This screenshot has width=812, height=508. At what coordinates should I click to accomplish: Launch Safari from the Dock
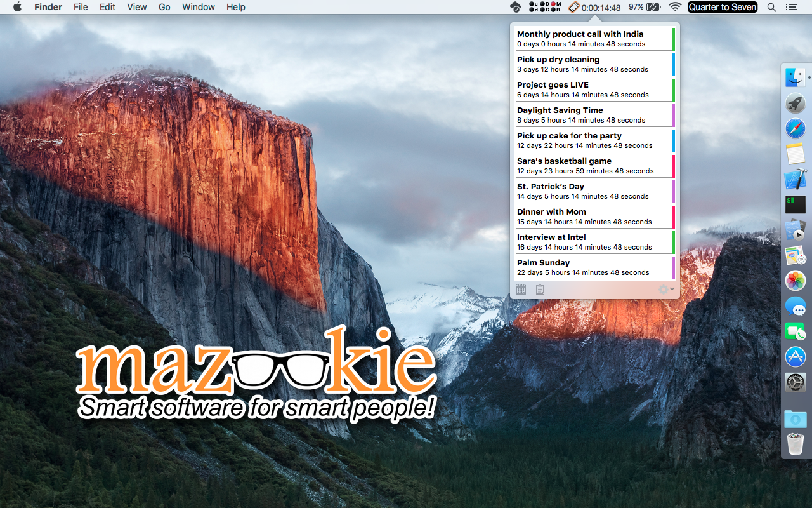tap(795, 129)
